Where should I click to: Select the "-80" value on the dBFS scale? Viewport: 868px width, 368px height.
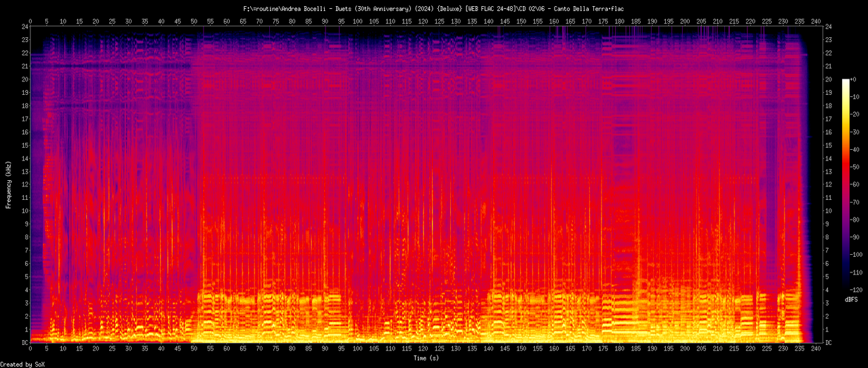click(855, 220)
